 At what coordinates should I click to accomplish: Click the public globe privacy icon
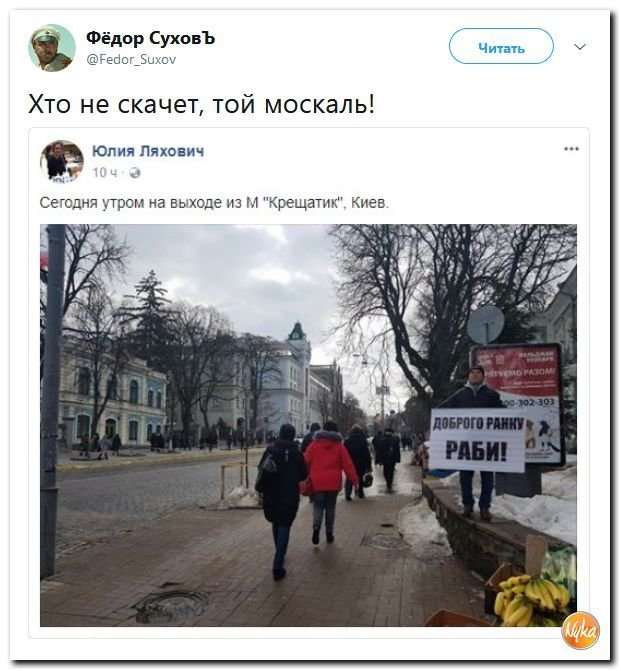[134, 173]
